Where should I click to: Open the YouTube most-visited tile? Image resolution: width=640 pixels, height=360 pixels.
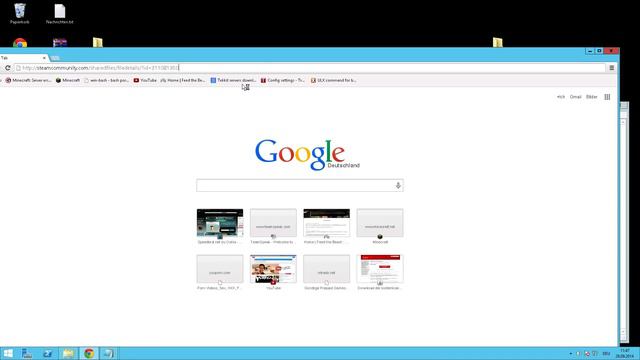[x=273, y=272]
